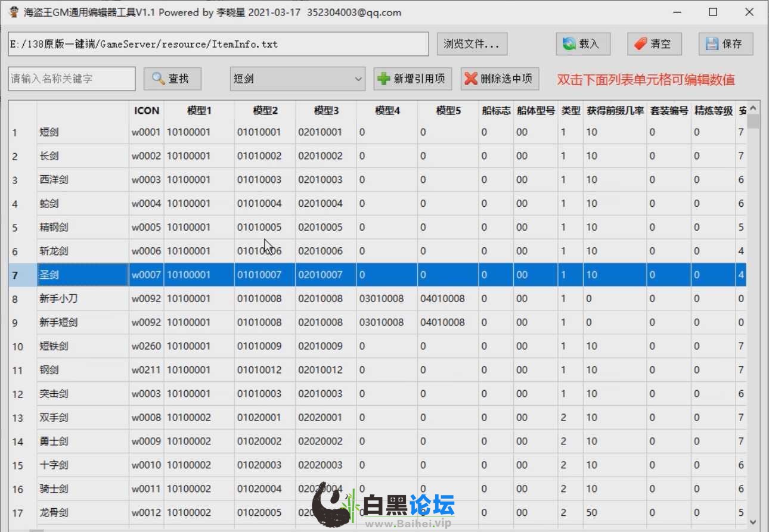
Task: Select the 钢剑 row name cell
Action: 83,370
